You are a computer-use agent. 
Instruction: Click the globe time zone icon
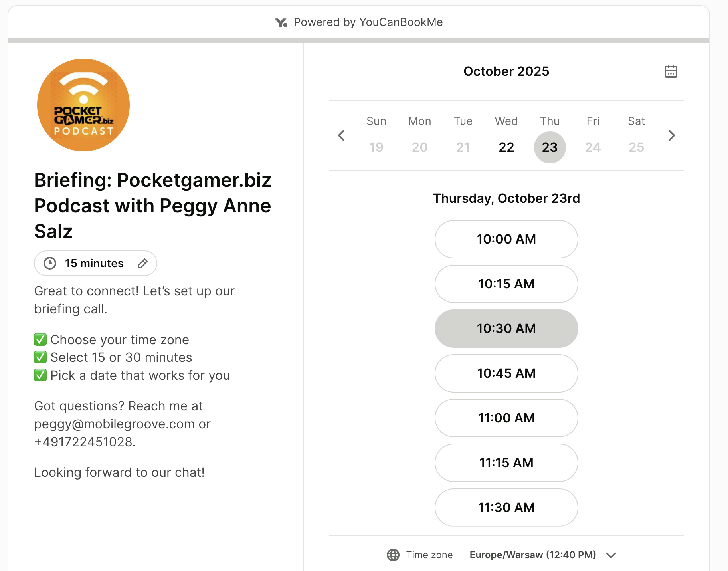coord(393,555)
